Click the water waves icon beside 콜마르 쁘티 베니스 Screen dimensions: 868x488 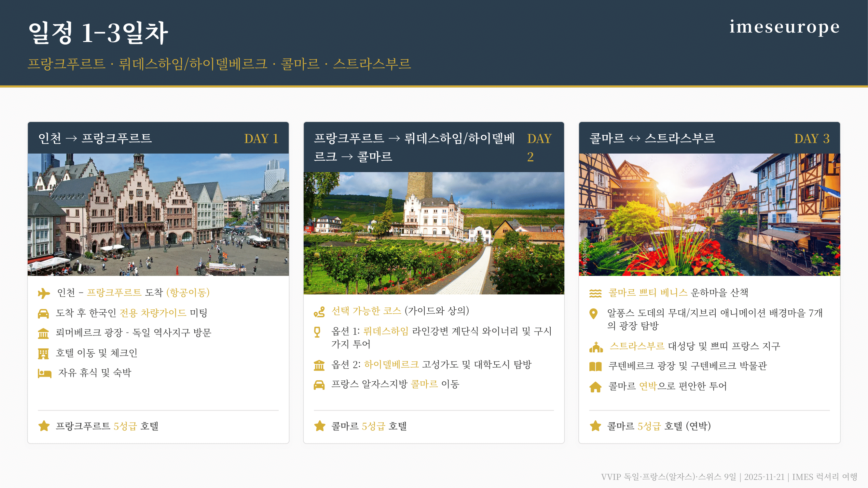595,293
